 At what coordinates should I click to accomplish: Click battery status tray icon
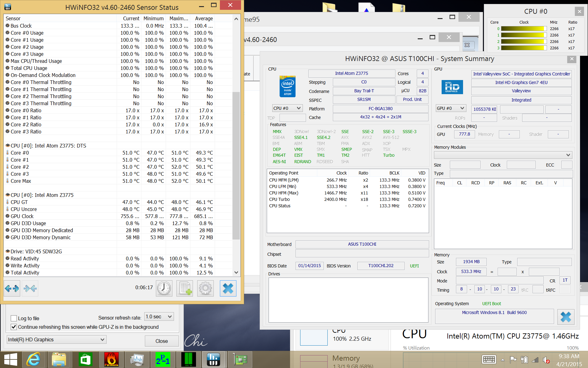point(524,359)
